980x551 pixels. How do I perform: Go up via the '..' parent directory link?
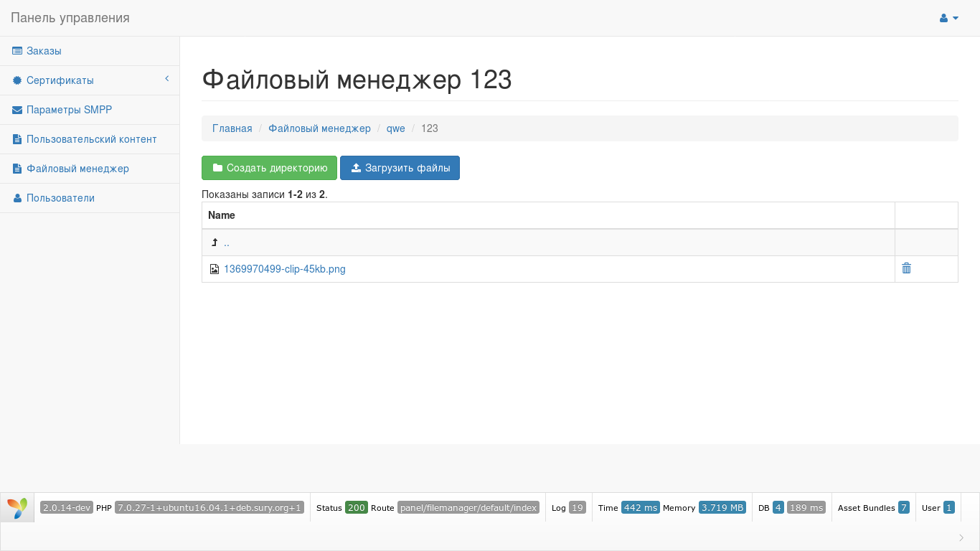(227, 242)
